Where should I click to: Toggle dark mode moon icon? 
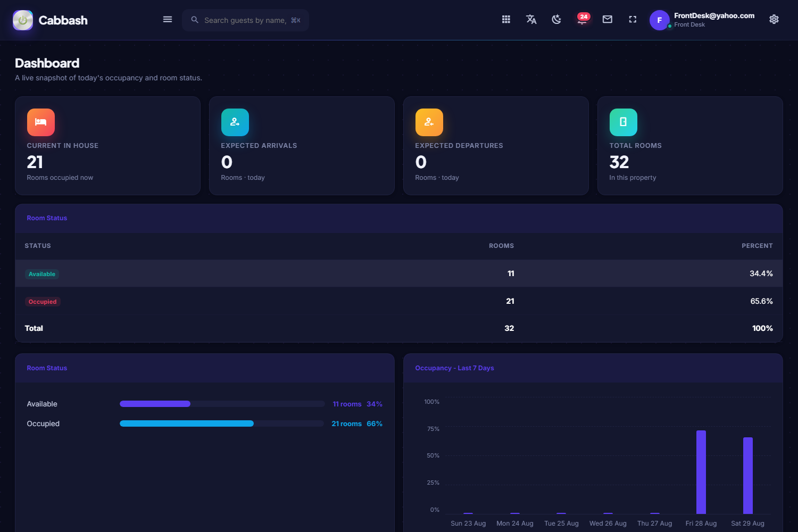click(x=556, y=20)
